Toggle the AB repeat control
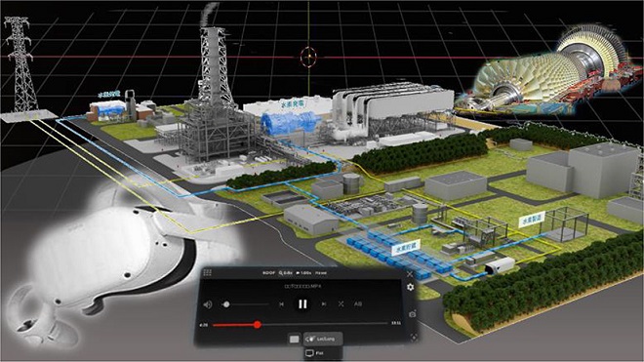644x362 pixels. [x=358, y=304]
